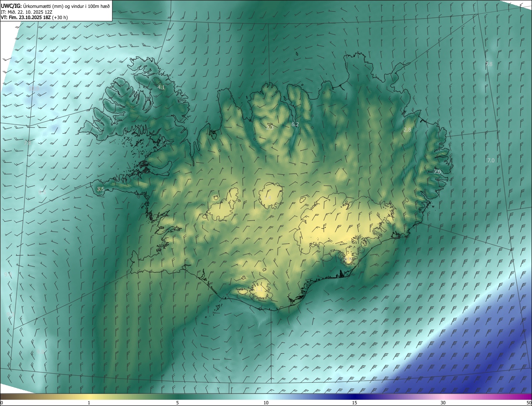
Task: Click the colour scale tick label "10"
Action: click(266, 403)
